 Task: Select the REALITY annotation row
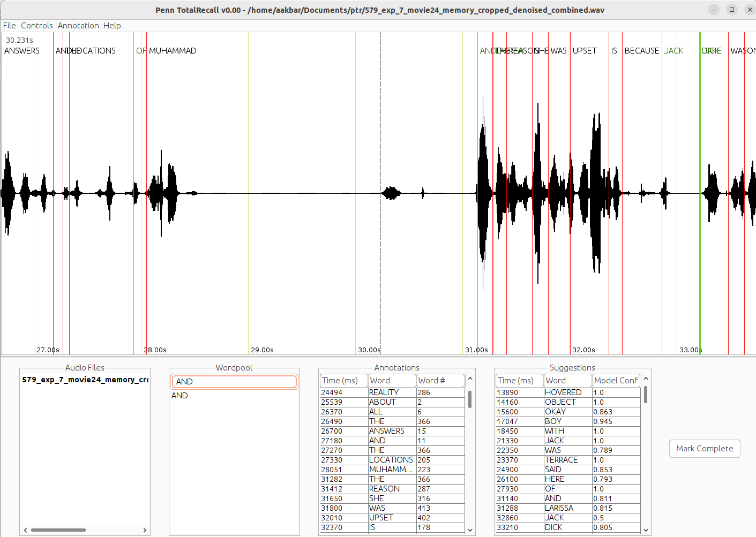392,392
